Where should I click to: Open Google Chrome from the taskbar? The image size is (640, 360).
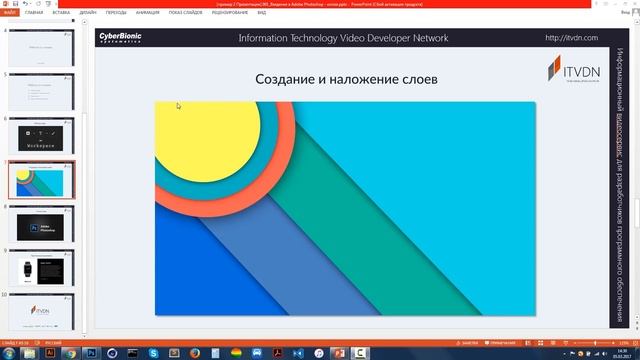[71, 353]
